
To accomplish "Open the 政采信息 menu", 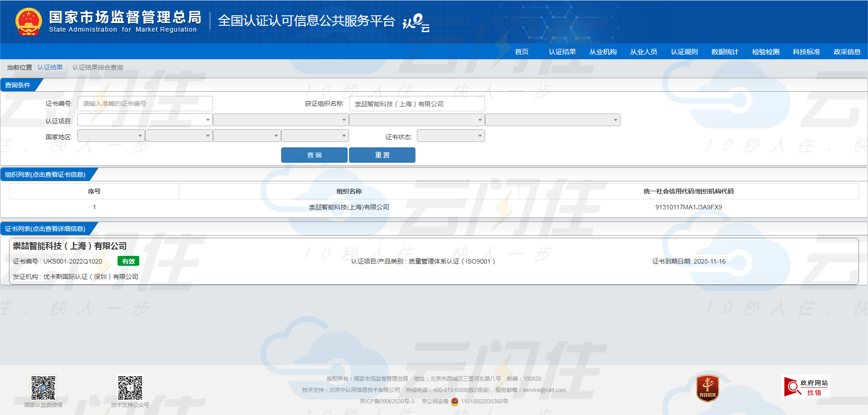I will tap(847, 52).
